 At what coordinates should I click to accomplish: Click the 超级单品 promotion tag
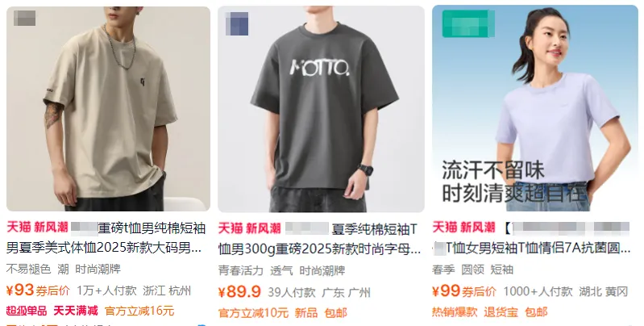tap(27, 311)
